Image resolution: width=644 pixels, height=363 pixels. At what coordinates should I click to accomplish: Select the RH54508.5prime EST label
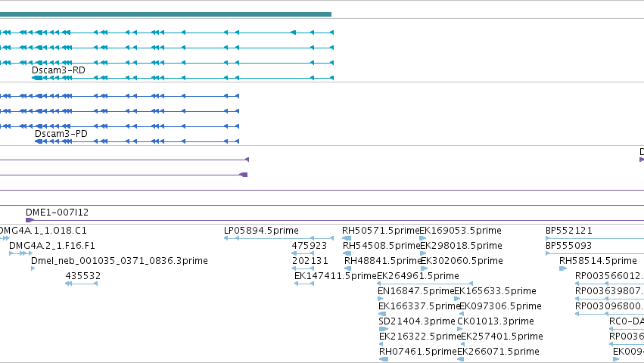point(381,246)
